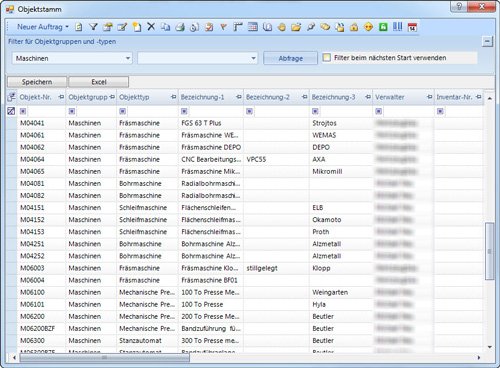Click the hierarchy structure icon in toolbar
Viewport: 500px width, 368px height.
click(238, 27)
